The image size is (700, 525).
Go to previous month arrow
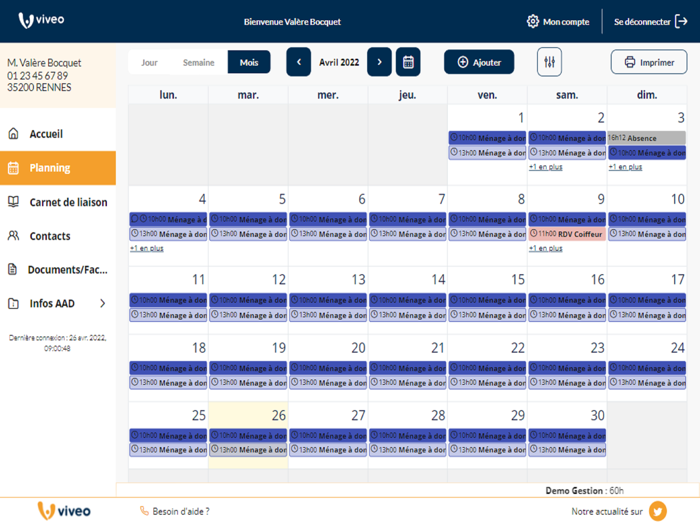pos(299,62)
